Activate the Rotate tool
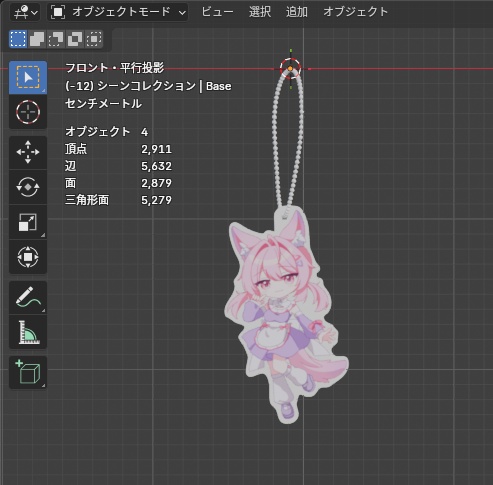 click(x=28, y=187)
